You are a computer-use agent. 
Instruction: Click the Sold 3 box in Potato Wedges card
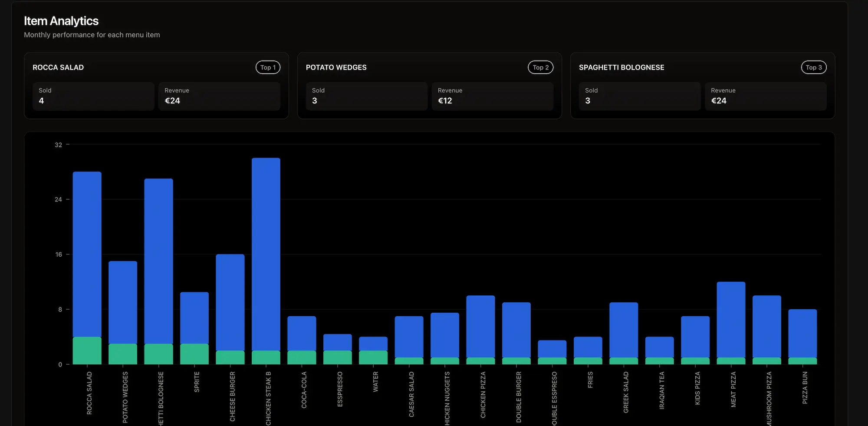tap(367, 96)
